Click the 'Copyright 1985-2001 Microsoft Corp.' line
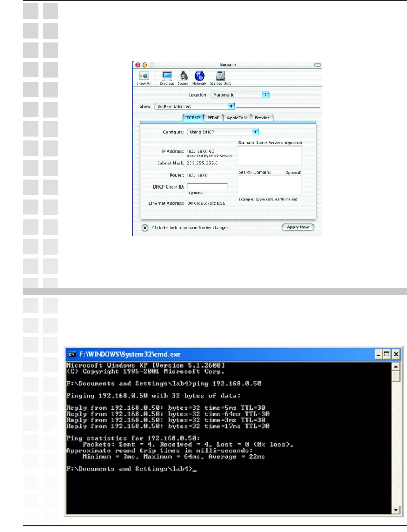407x532 pixels. (145, 371)
